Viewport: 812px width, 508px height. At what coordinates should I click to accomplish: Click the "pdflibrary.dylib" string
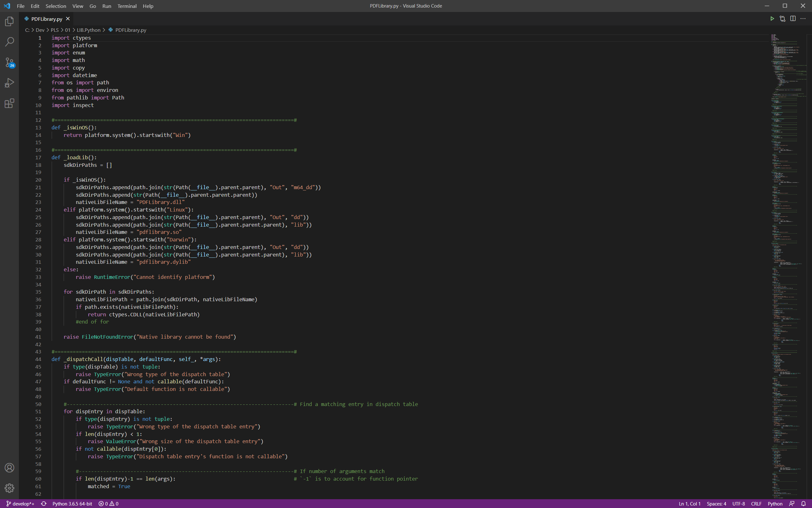point(164,262)
